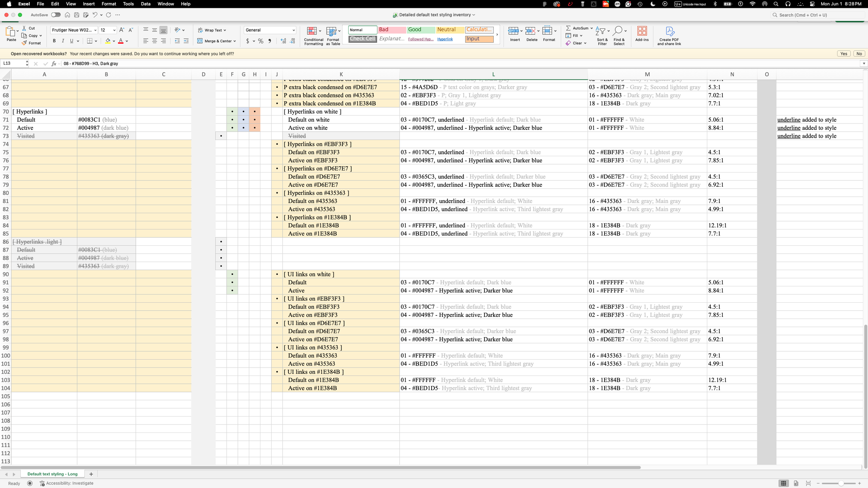Open Add-ins
Image resolution: width=868 pixels, height=488 pixels.
point(642,34)
